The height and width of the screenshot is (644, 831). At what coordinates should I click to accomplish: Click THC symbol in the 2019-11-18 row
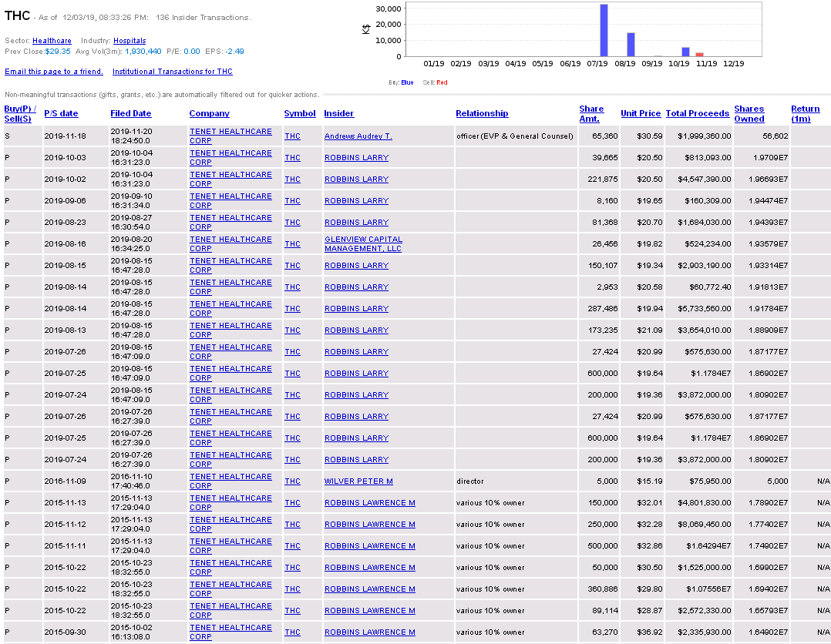tap(293, 136)
